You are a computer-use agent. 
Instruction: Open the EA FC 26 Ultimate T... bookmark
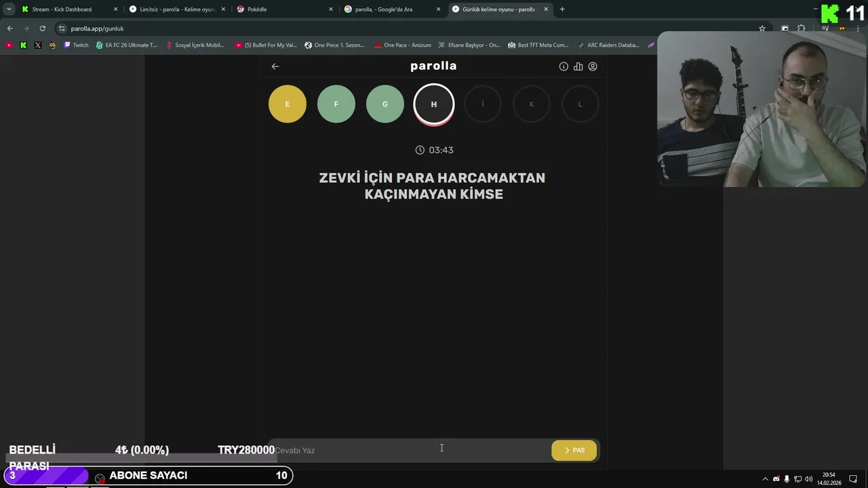tap(127, 45)
